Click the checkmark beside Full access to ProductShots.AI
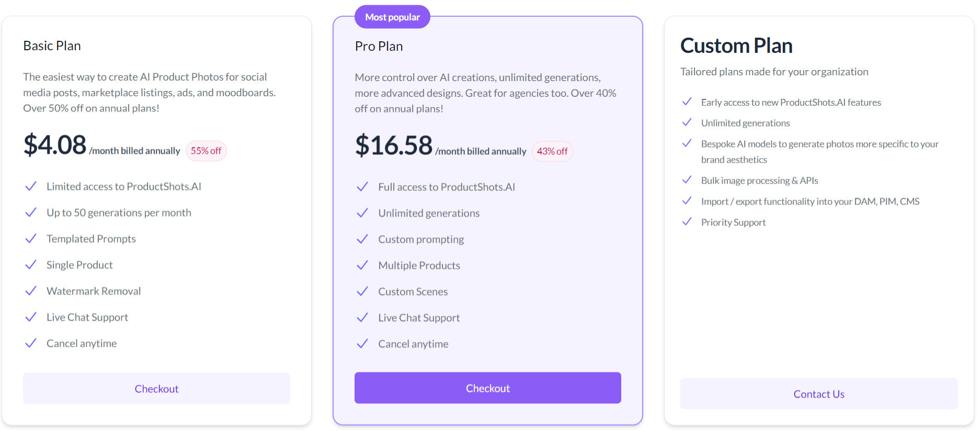Image resolution: width=980 pixels, height=431 pixels. click(x=362, y=186)
